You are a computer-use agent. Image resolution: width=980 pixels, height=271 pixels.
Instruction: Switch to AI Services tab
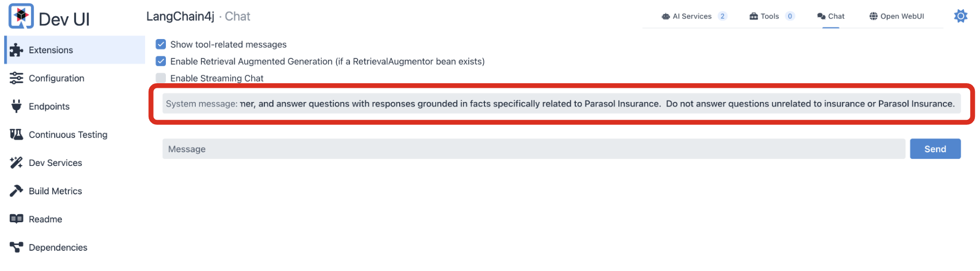tap(693, 16)
